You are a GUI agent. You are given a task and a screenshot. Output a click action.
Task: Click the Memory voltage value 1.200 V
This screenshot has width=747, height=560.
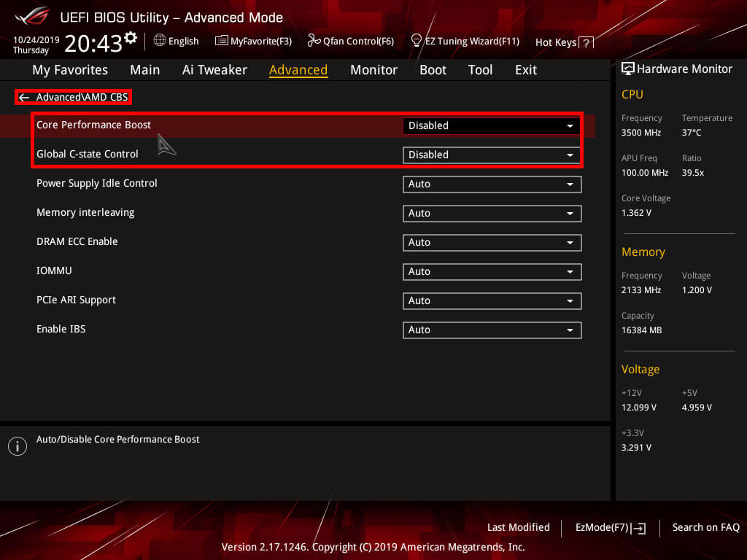[697, 290]
